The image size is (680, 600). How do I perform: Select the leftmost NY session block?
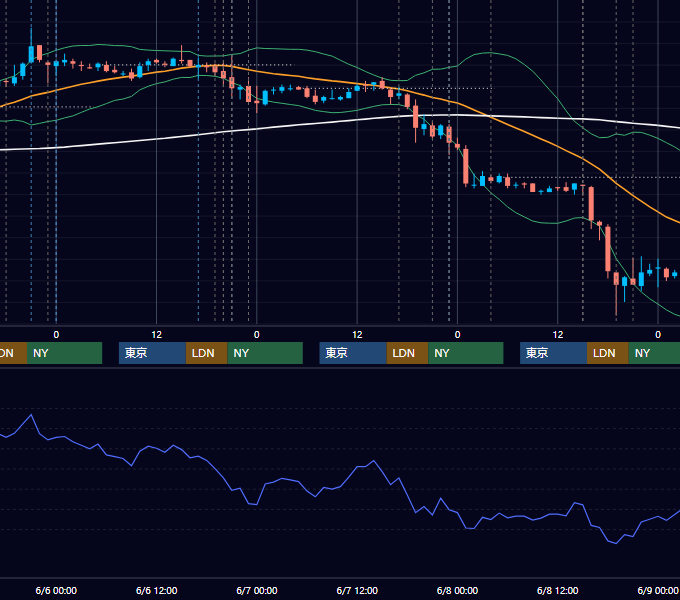pos(64,353)
